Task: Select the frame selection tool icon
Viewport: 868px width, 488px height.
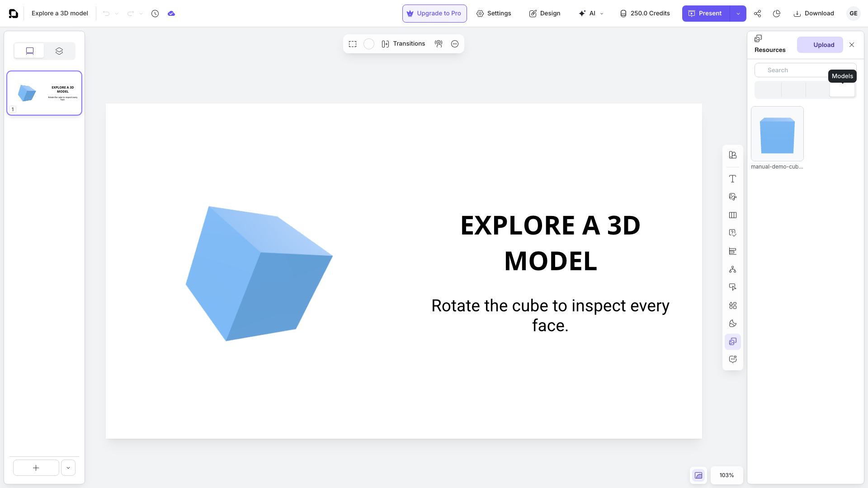Action: pos(353,44)
